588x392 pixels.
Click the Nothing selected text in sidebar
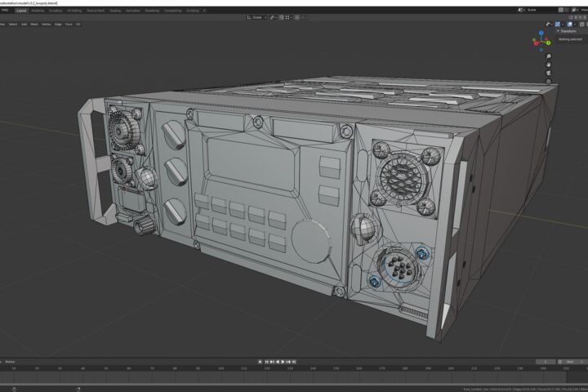(x=570, y=39)
